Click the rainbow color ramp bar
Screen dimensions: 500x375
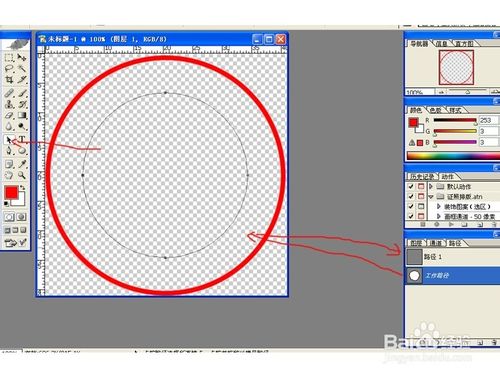click(453, 156)
